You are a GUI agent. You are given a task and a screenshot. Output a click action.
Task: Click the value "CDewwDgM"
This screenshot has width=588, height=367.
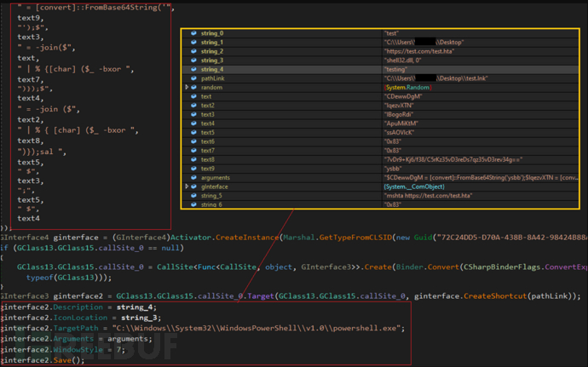point(403,96)
